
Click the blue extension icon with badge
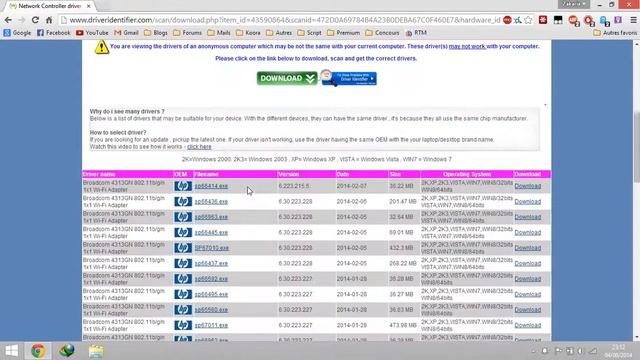click(604, 20)
